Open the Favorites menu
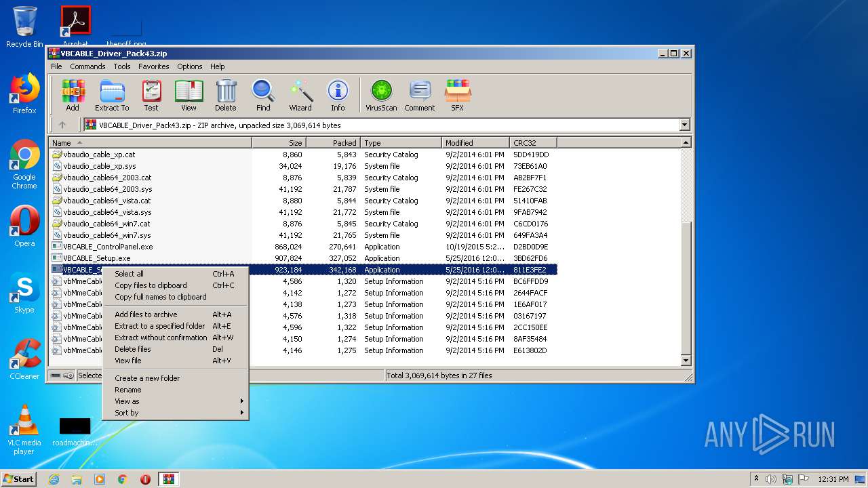Viewport: 868px width, 488px height. click(x=154, y=66)
